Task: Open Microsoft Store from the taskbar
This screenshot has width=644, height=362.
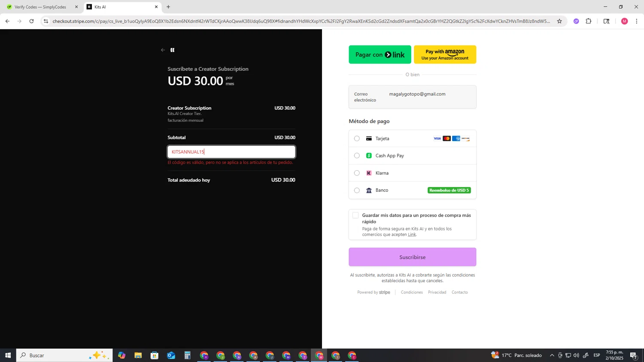Action: [x=155, y=355]
